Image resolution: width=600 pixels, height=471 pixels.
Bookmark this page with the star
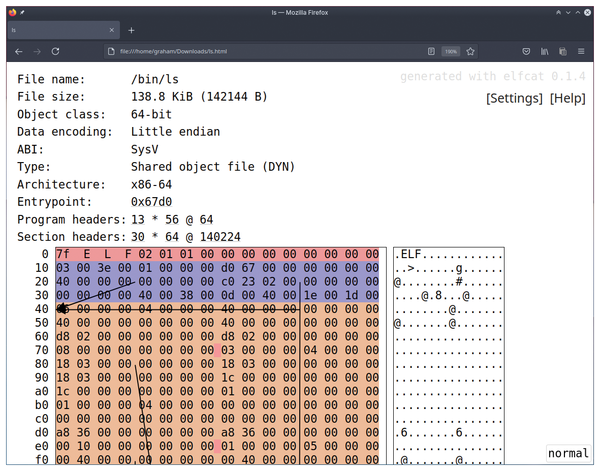470,51
